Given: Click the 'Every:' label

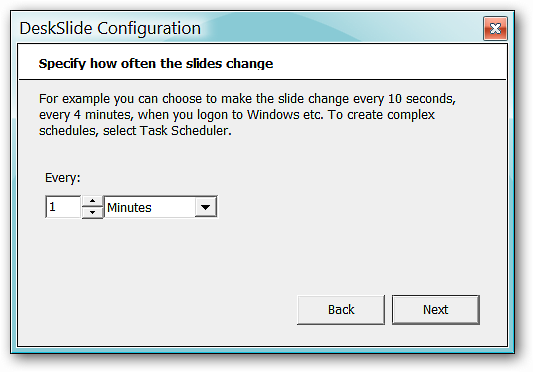Looking at the screenshot, I should (x=63, y=178).
